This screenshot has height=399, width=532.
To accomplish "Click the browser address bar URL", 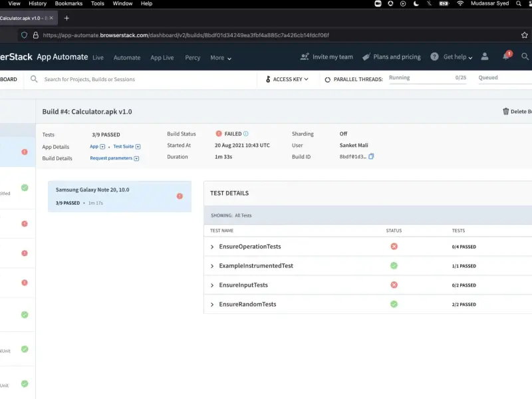I will (x=186, y=35).
